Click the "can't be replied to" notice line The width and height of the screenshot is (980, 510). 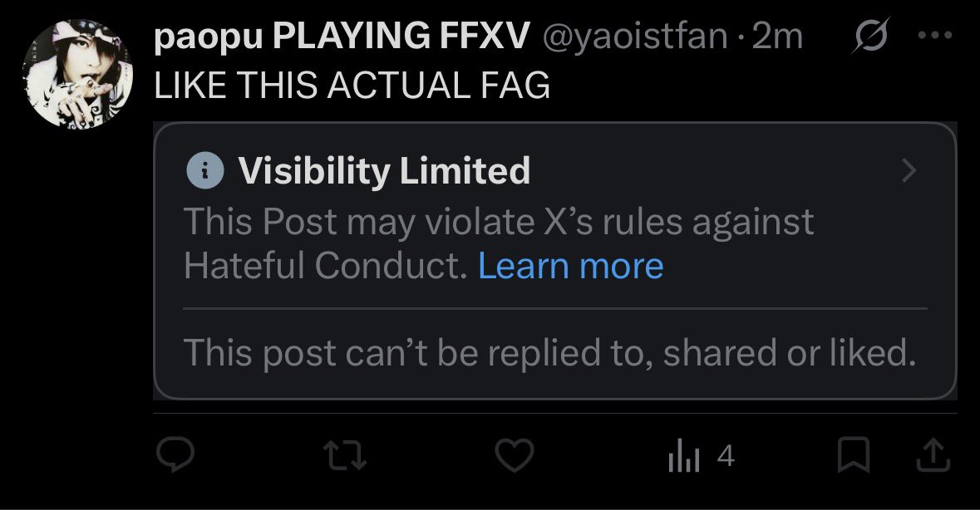click(x=549, y=353)
